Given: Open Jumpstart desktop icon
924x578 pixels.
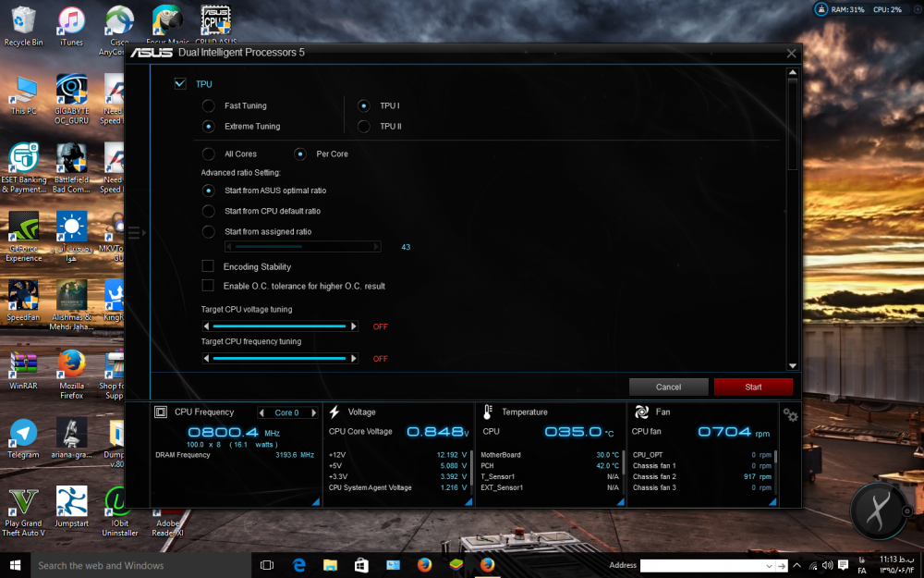Looking at the screenshot, I should pos(71,507).
